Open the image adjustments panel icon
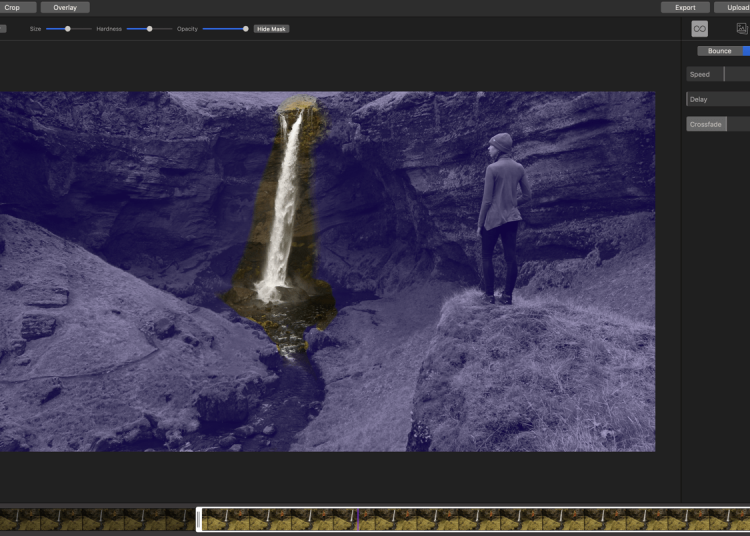The height and width of the screenshot is (536, 750). click(x=742, y=29)
